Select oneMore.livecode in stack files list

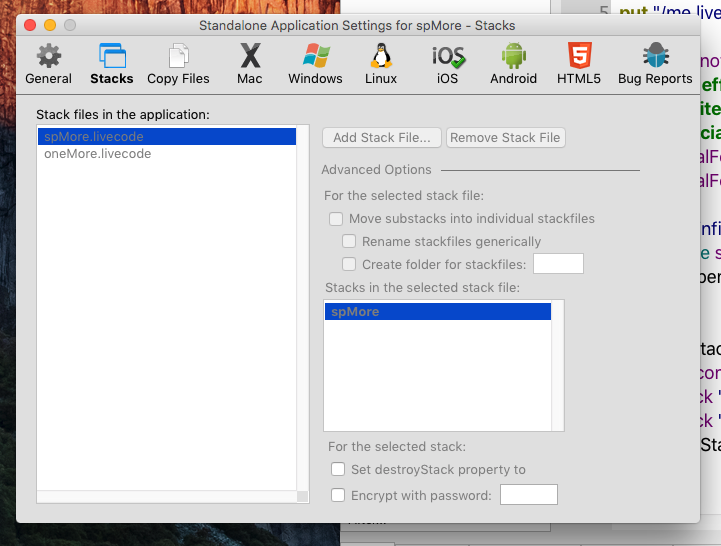tap(97, 154)
